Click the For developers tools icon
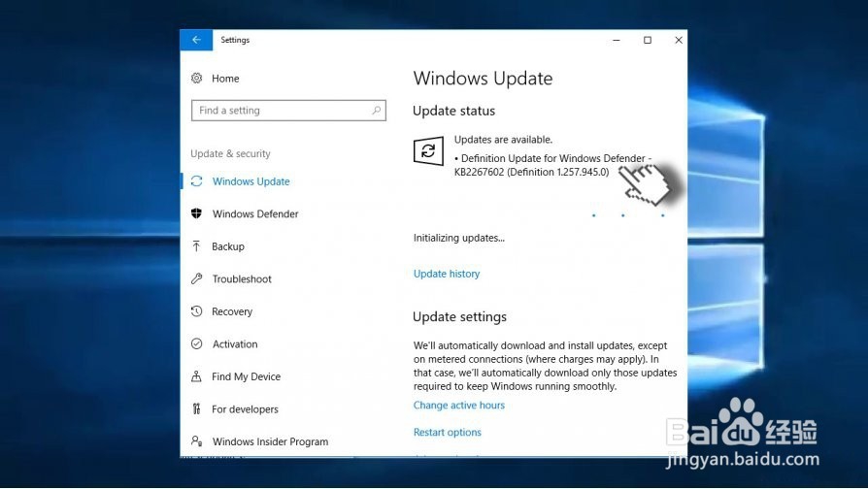Viewport: 868px width, 489px height. [196, 408]
